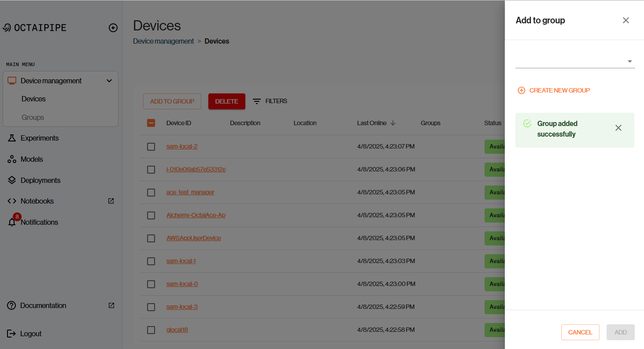Collapse the Device management menu chevron
This screenshot has width=644, height=349.
pos(109,81)
